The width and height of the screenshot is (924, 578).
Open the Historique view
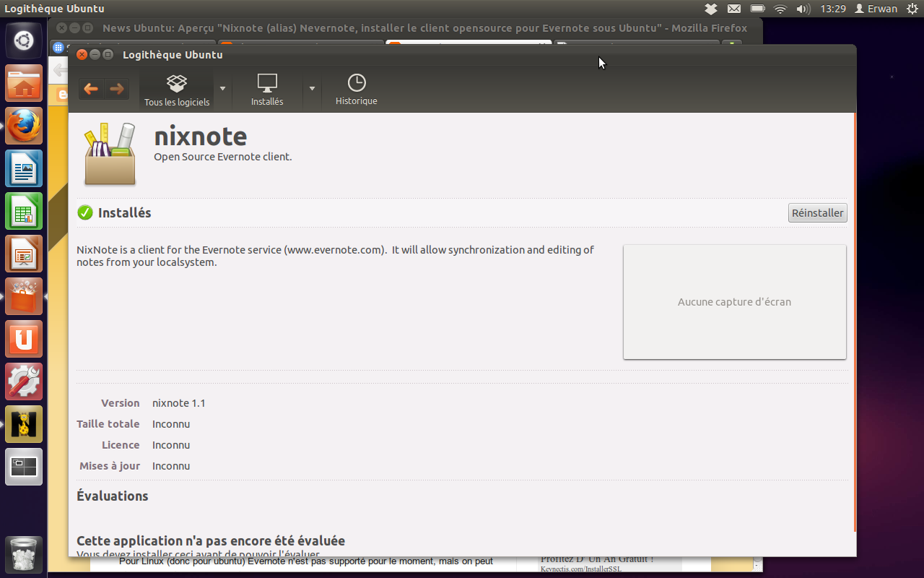coord(356,90)
